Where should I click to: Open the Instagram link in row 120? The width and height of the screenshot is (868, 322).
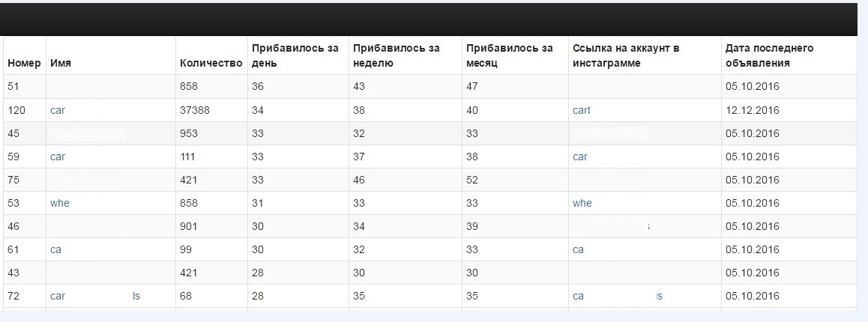582,110
